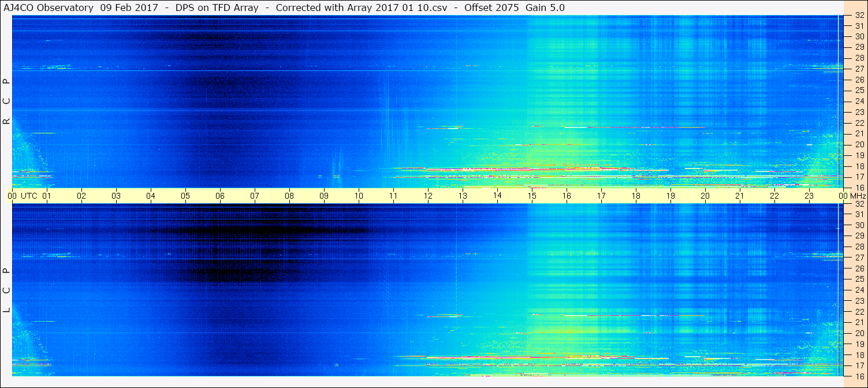This screenshot has height=388, width=868.
Task: Click the 32 MHz tick of RCP panel
Action: 859,15
